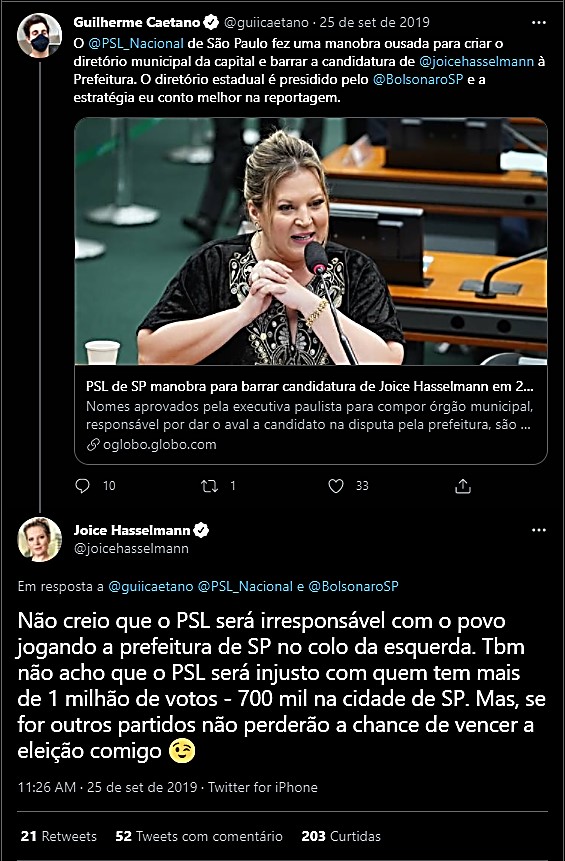Like Guilherme Caetano's tweet with heart icon
Viewport: 565px width, 861px height.
pos(335,486)
